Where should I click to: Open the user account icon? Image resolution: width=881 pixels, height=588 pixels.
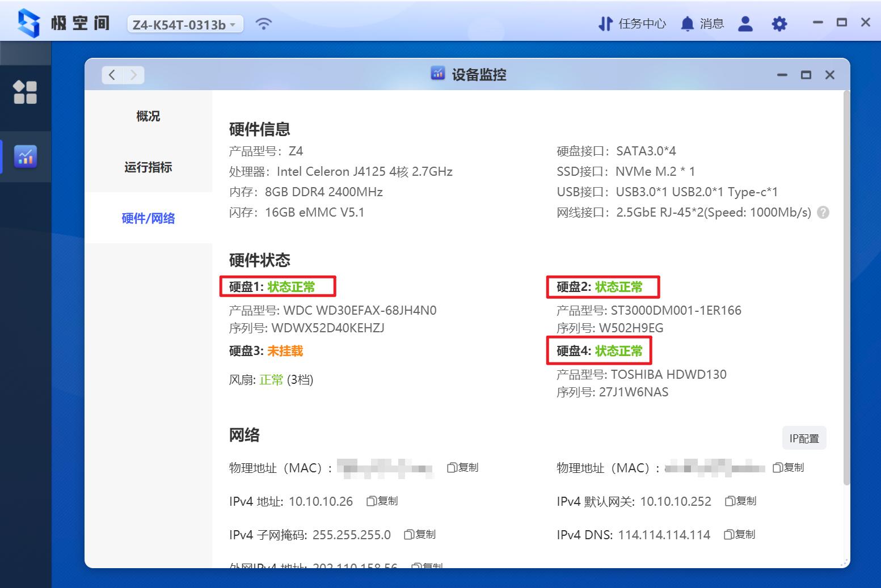click(x=745, y=24)
